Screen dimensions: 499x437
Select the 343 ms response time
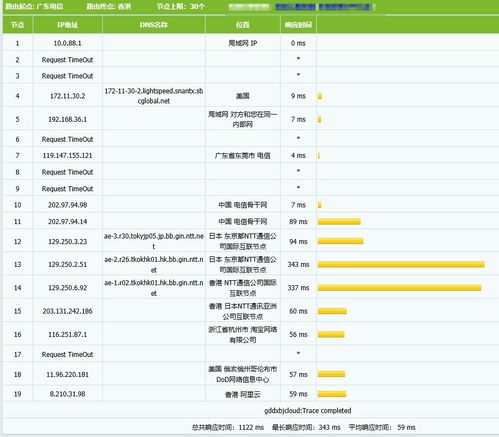pyautogui.click(x=298, y=265)
